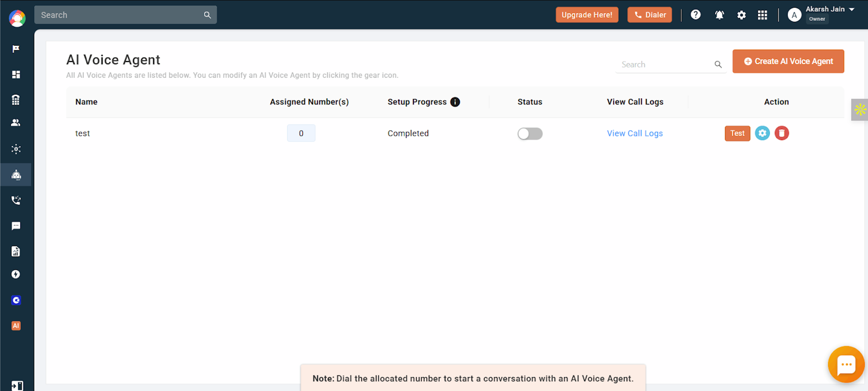Open the View Call Logs link
Image resolution: width=868 pixels, height=391 pixels.
click(x=634, y=133)
